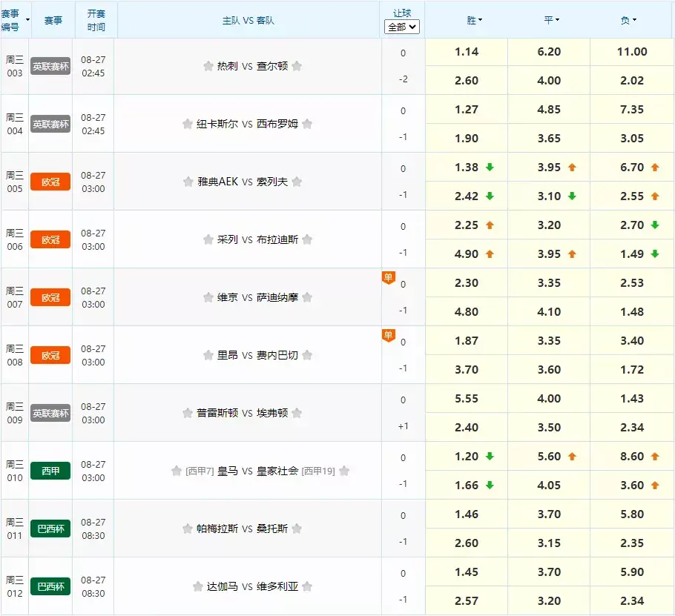This screenshot has height=616, width=675.
Task: Click the -2 handicap value for 热刺
Action: coord(403,79)
